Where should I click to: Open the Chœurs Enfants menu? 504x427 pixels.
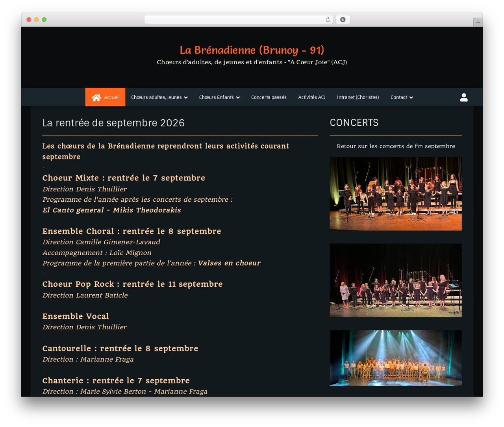(x=219, y=97)
